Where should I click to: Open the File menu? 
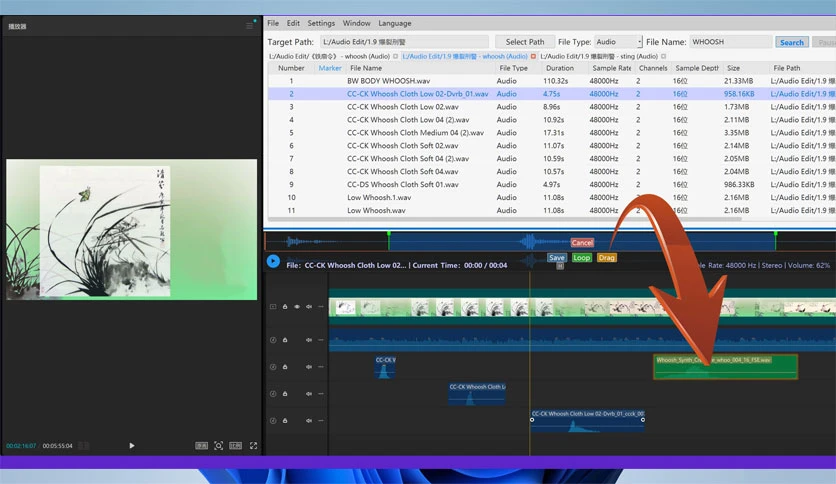[273, 23]
